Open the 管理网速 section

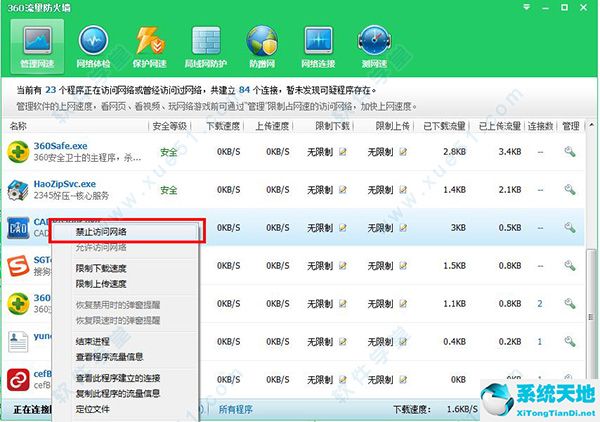coord(37,47)
